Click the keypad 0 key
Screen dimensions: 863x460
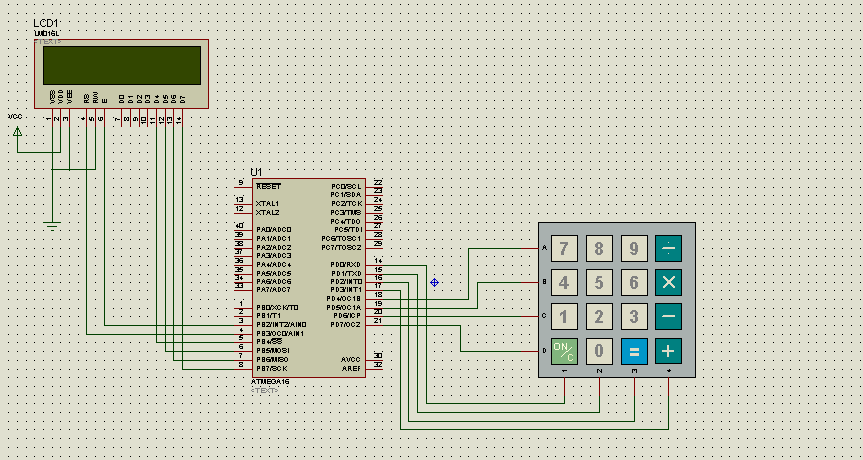pos(599,351)
